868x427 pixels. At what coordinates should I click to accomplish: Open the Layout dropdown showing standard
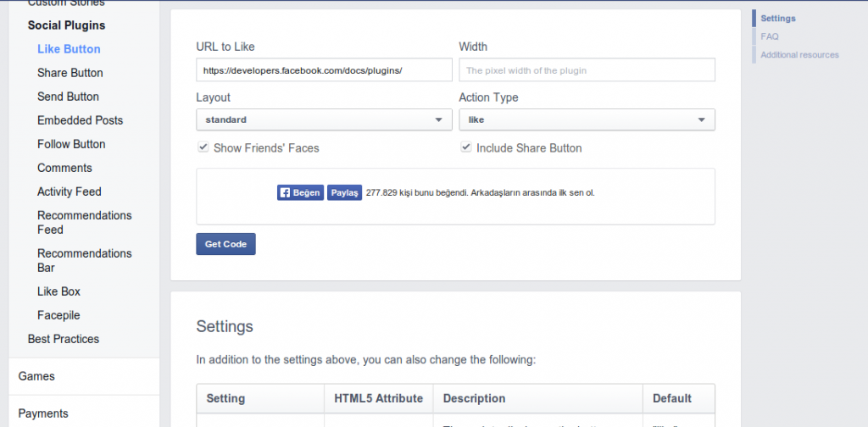324,119
